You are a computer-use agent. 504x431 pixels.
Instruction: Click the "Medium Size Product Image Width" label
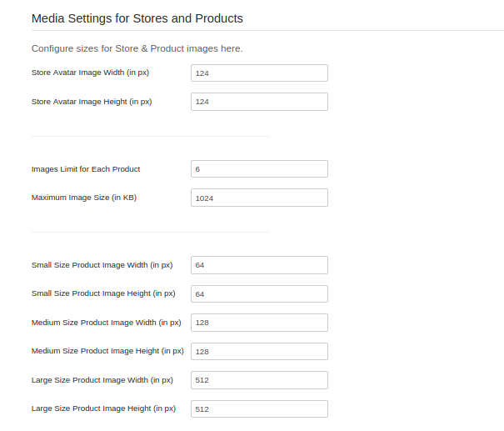tap(106, 323)
